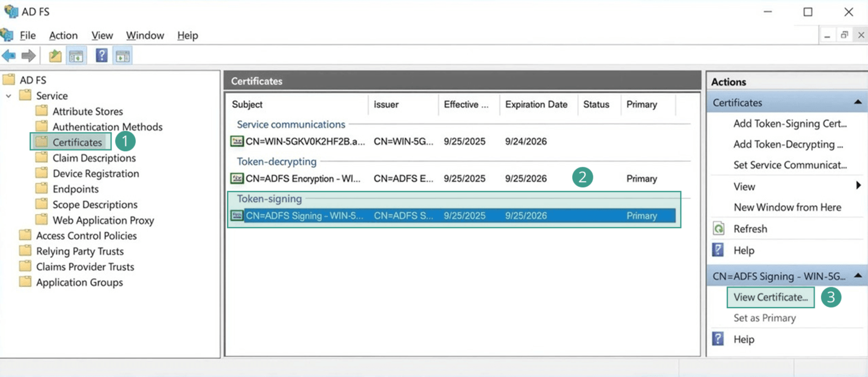
Task: Open the Action menu
Action: tap(63, 35)
